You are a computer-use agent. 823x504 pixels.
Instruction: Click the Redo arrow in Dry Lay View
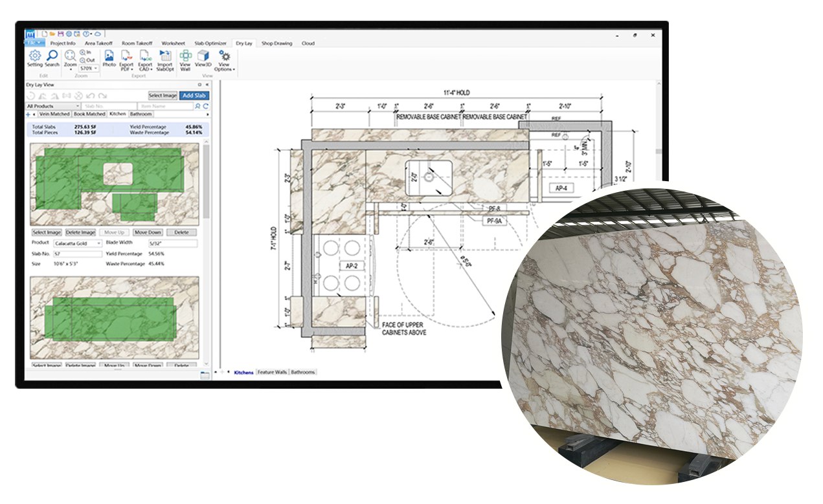pos(102,95)
